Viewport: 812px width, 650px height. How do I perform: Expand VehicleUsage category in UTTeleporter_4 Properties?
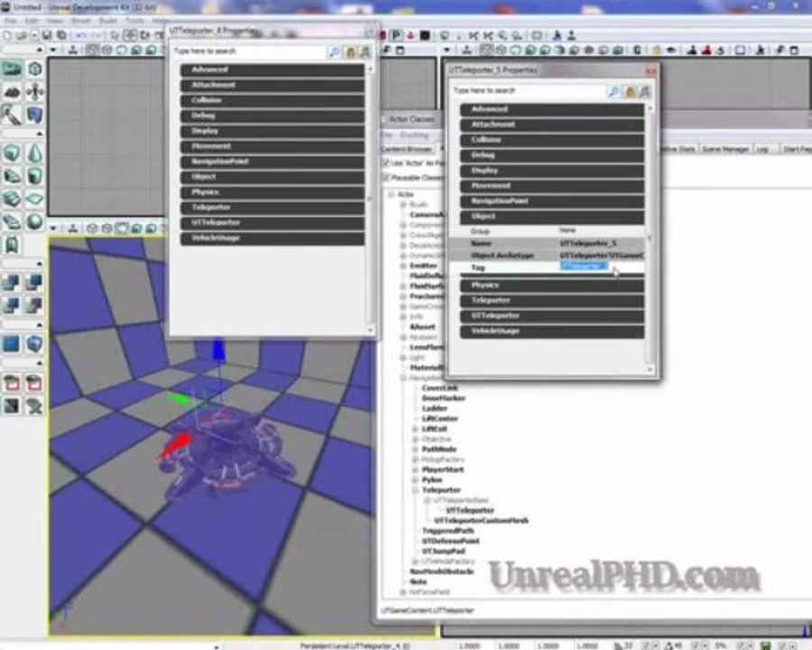272,238
